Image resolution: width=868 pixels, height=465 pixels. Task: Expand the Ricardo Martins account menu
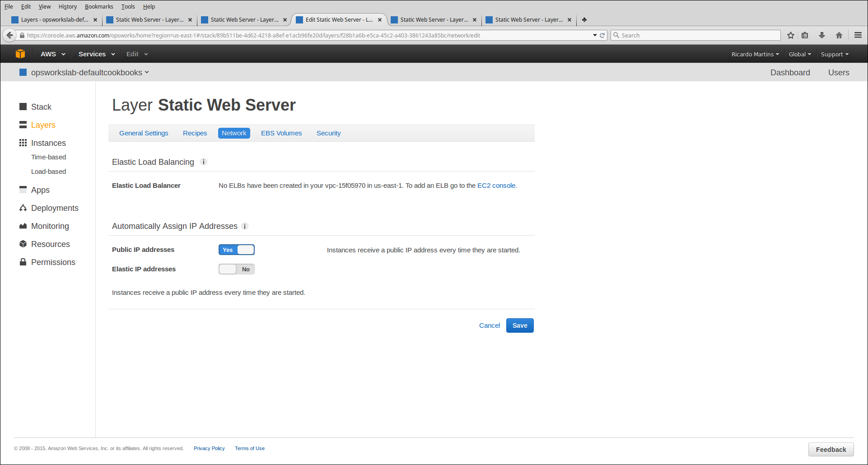tap(755, 54)
